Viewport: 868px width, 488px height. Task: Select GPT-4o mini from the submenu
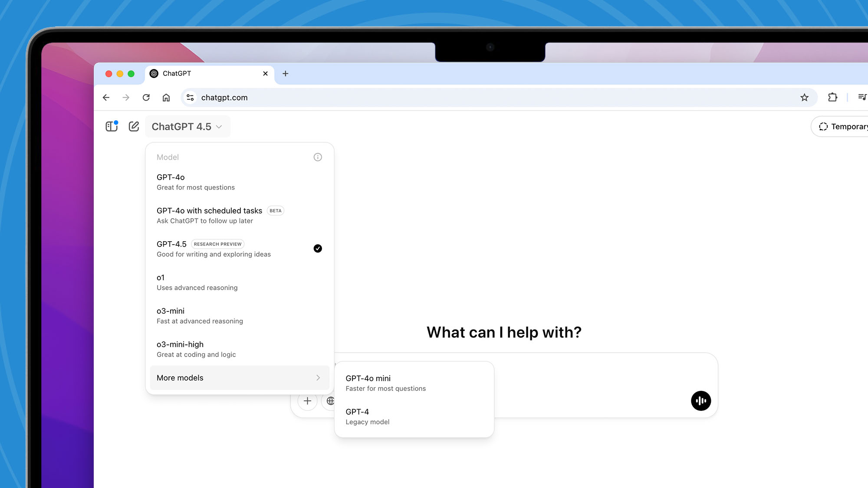click(x=414, y=383)
